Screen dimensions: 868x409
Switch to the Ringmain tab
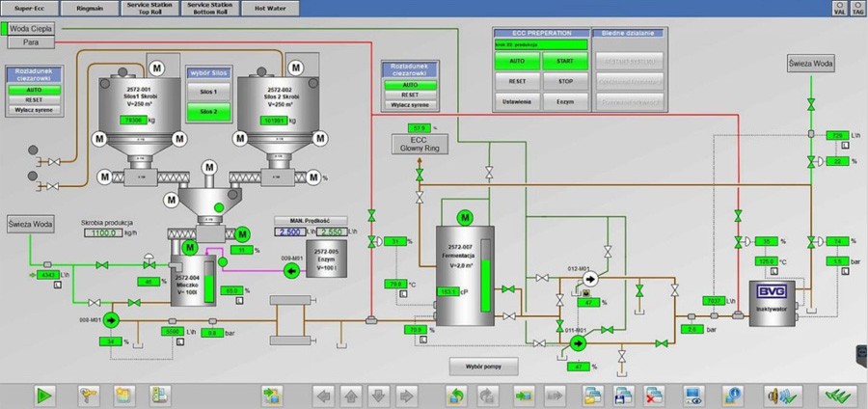tap(89, 9)
